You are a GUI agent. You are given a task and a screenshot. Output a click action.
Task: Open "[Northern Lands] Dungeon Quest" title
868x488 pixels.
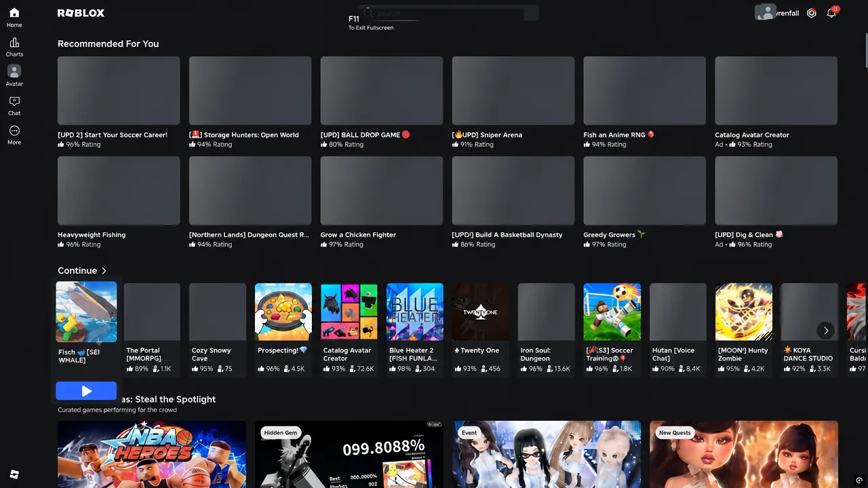click(x=249, y=235)
